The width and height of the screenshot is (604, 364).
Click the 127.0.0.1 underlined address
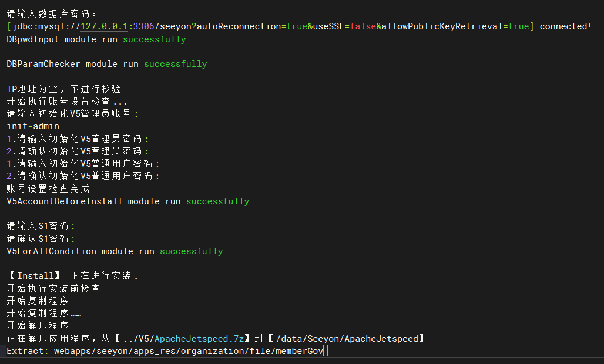click(104, 26)
